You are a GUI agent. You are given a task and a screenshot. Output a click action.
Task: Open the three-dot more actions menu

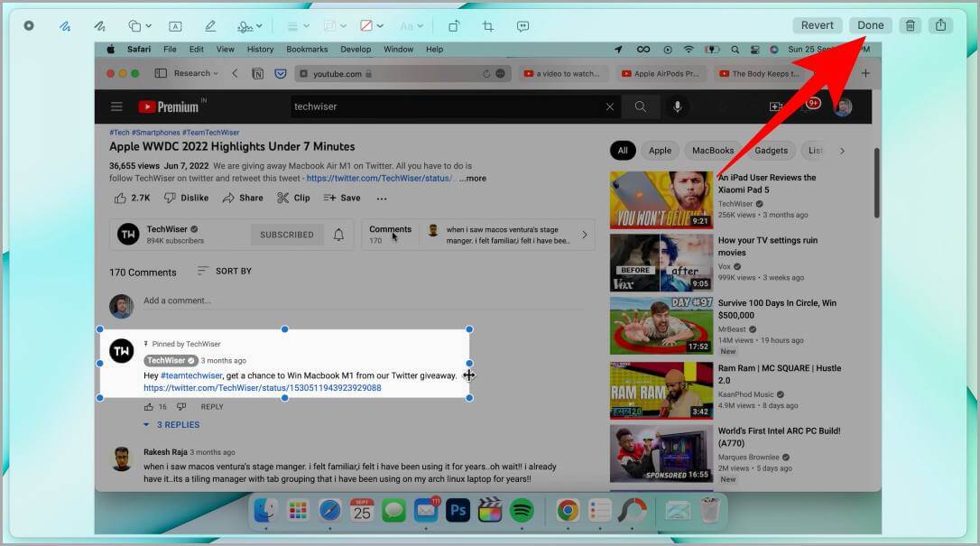coord(382,199)
